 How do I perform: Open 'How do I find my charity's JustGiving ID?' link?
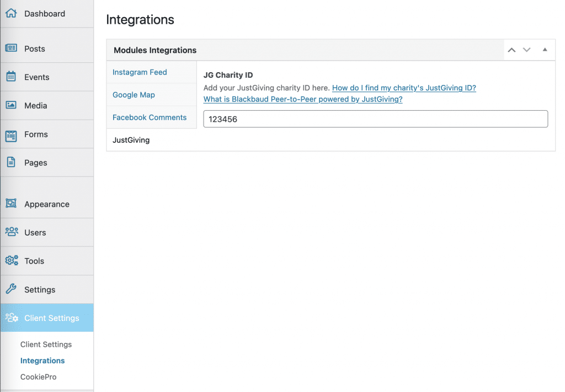click(x=404, y=88)
